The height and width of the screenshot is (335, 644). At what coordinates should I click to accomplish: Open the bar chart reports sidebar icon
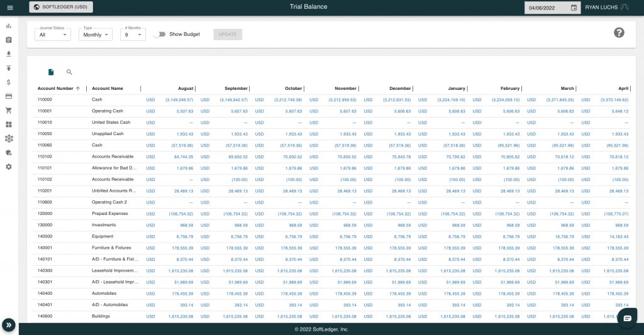pos(9,26)
